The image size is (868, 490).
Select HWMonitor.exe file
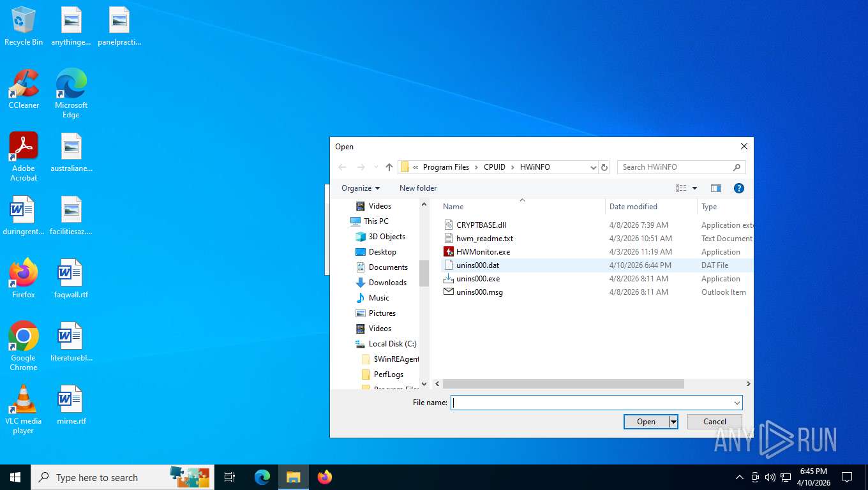click(x=483, y=252)
